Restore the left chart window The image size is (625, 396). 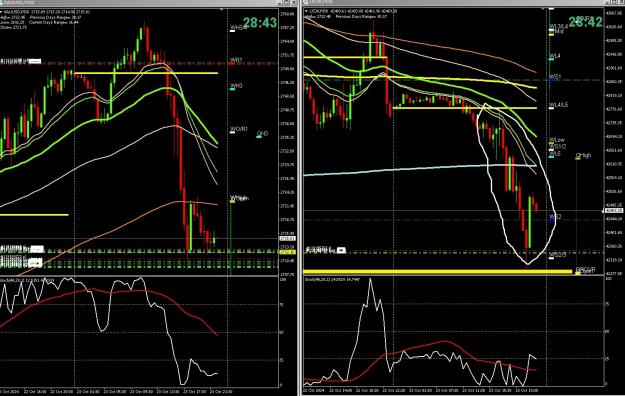287,2
